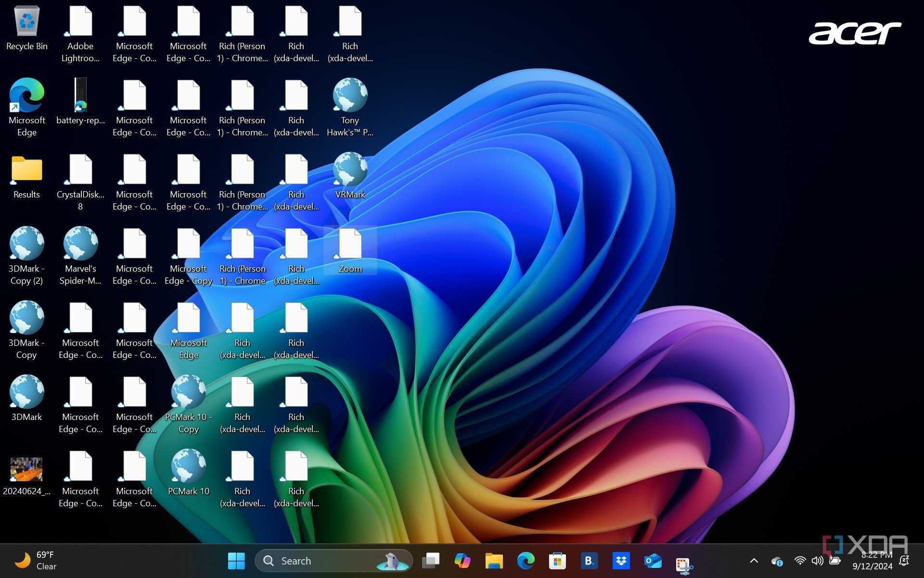This screenshot has height=578, width=924.
Task: Select the Microsoft Edge shortcut with blue logo
Action: pyautogui.click(x=27, y=107)
